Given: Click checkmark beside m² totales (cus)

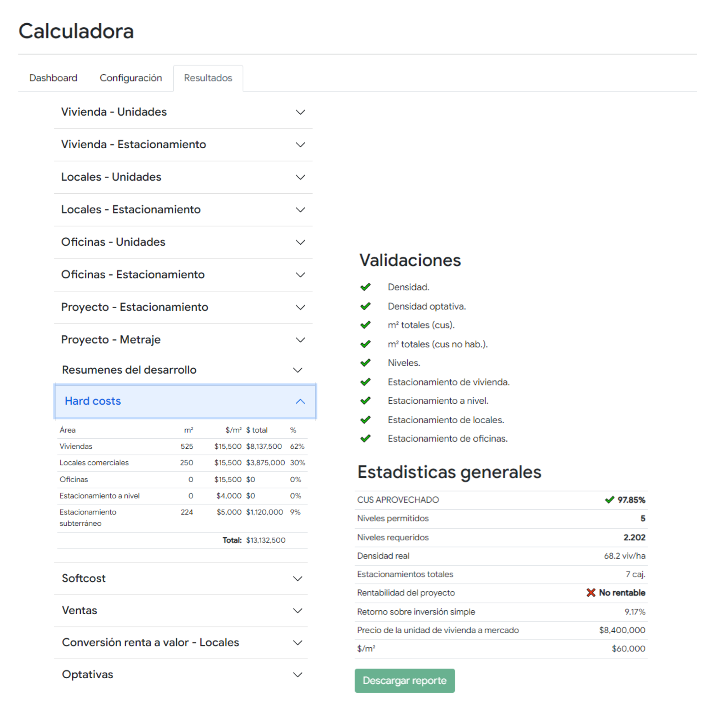Looking at the screenshot, I should [x=365, y=325].
